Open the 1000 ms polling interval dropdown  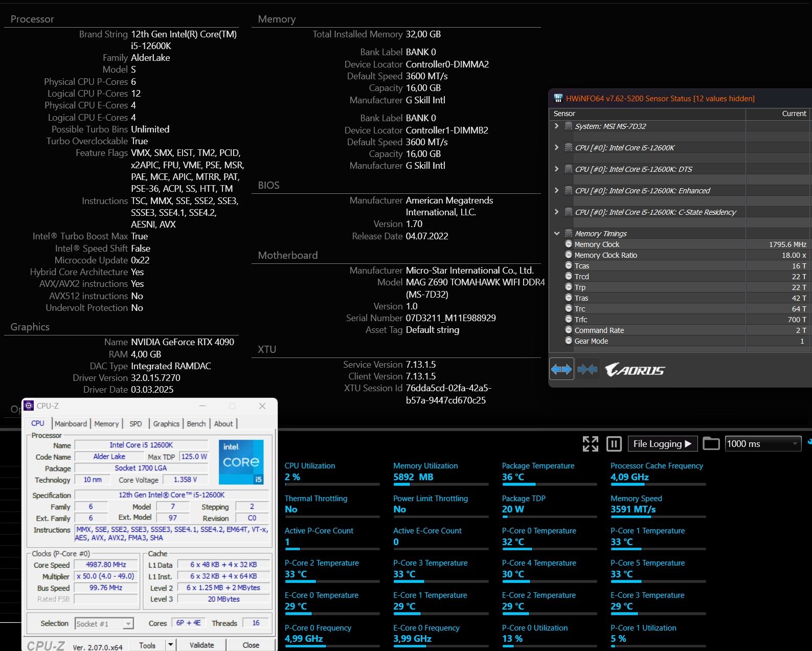point(763,443)
